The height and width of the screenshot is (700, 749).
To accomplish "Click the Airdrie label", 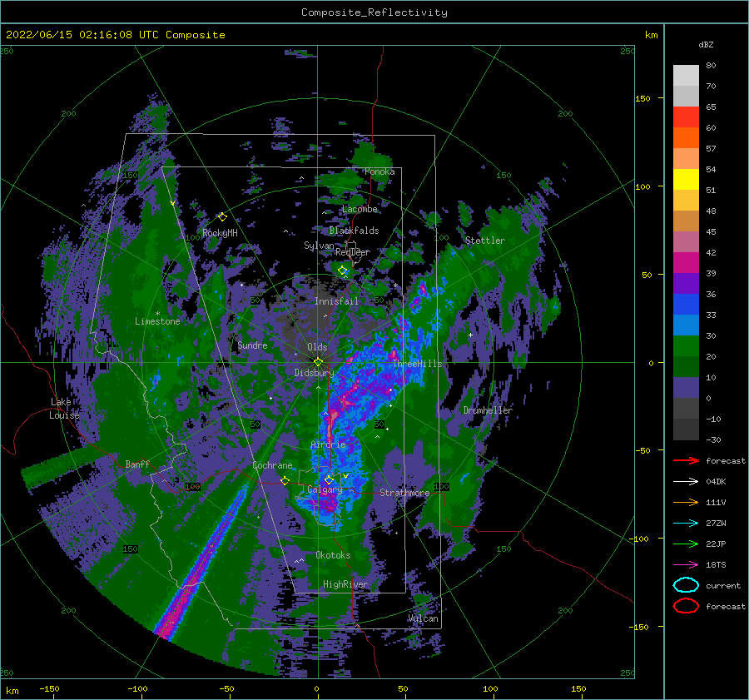I will [328, 444].
